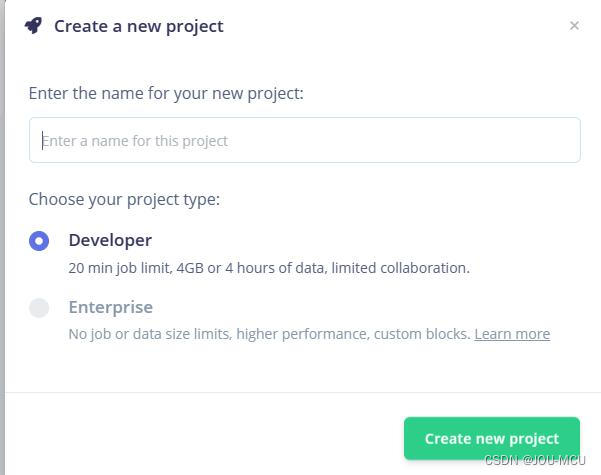
Task: Click the empty footer area beside Create button
Action: (x=200, y=438)
